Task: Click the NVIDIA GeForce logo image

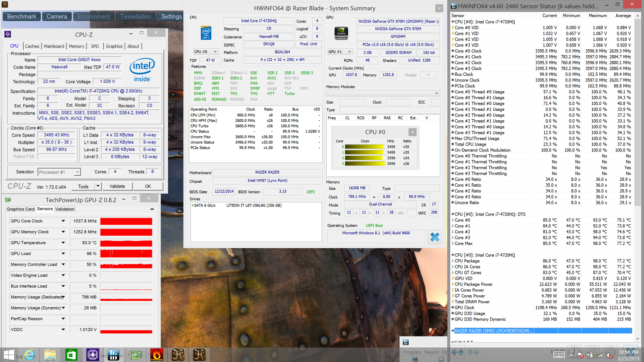Action: 341,33
